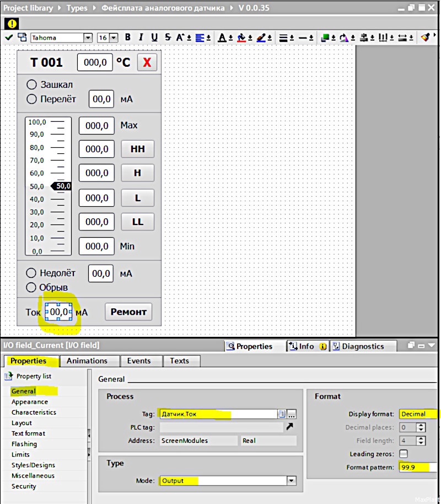Viewport: 441px width, 504px height.
Task: Toggle Italic text formatting
Action: tap(141, 37)
